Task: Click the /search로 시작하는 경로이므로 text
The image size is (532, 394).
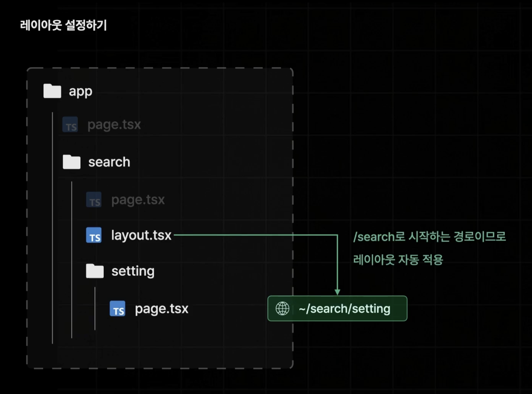Action: [x=430, y=236]
